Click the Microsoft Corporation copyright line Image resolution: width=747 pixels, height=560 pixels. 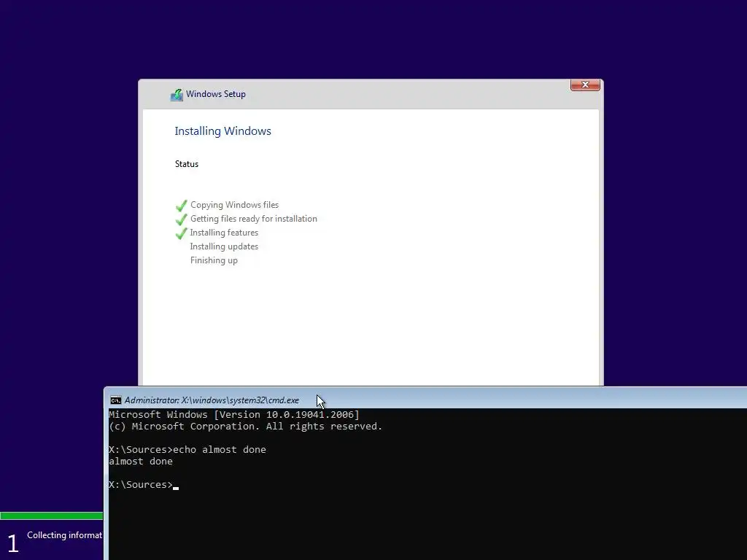(x=245, y=426)
